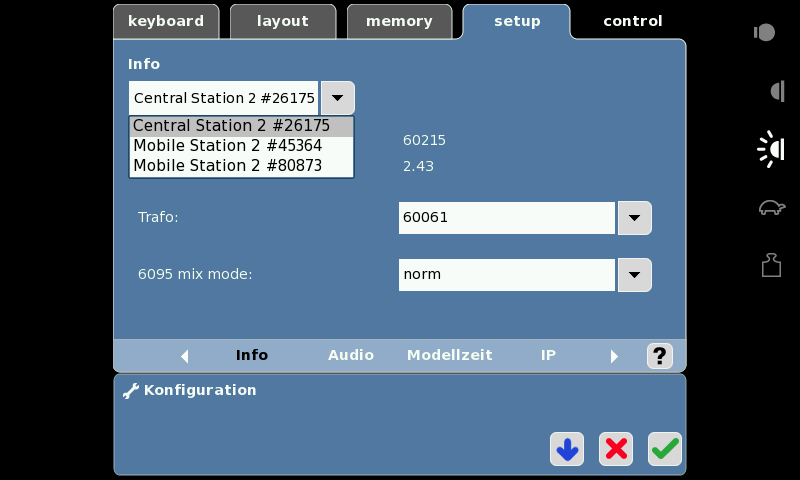Click the 6095 mix mode: label
The height and width of the screenshot is (480, 800).
pos(195,274)
